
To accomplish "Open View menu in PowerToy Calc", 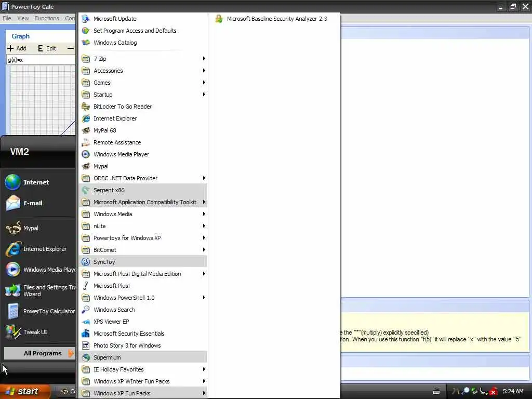I will coord(23,18).
